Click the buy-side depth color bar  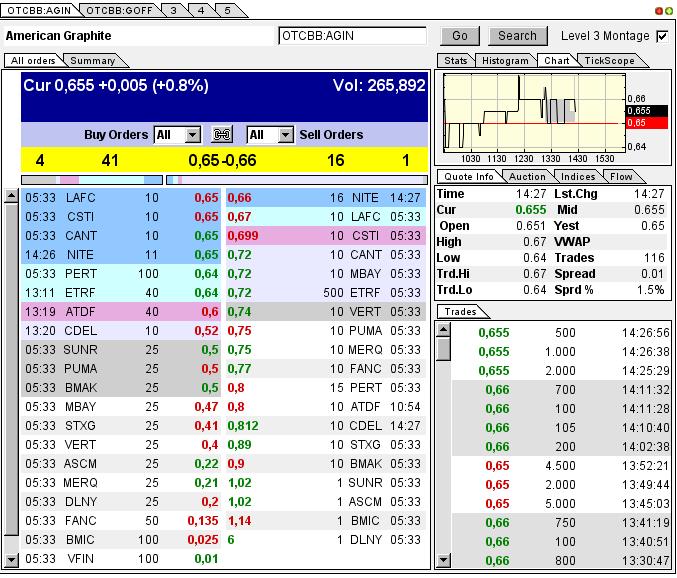pos(91,180)
